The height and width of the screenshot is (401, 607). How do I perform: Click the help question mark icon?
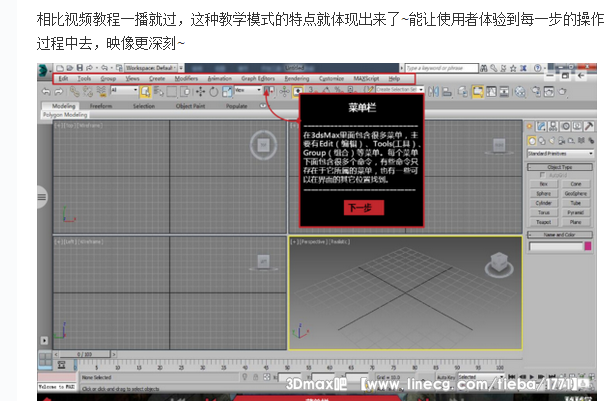point(537,69)
